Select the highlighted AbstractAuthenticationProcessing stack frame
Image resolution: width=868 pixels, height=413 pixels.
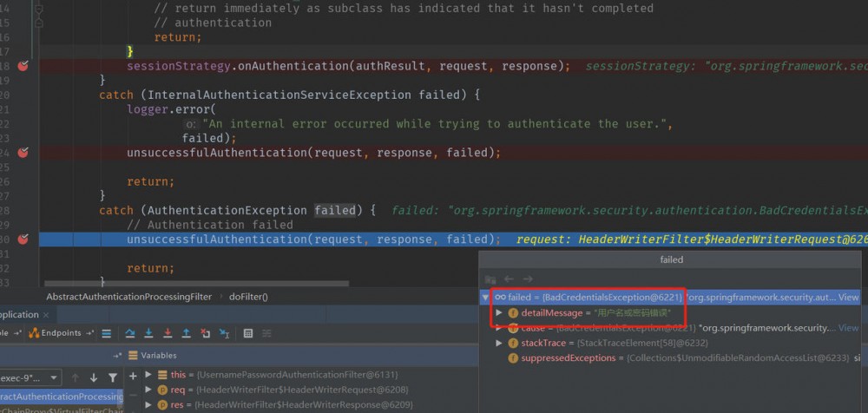(62, 397)
